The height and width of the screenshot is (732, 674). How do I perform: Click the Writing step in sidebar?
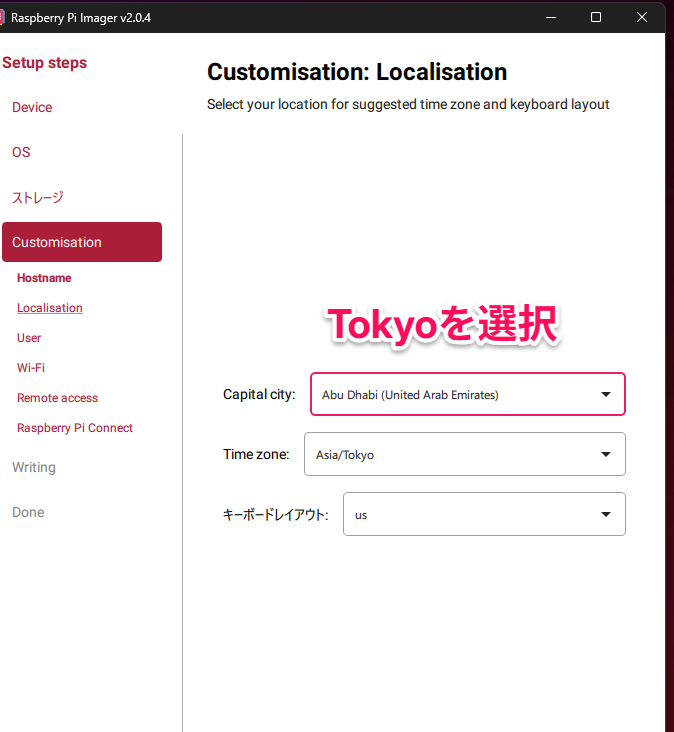click(x=34, y=467)
